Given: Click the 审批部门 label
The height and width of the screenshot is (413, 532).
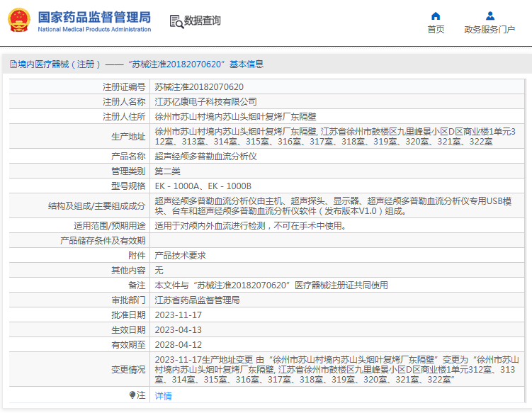Looking at the screenshot, I should coord(128,300).
